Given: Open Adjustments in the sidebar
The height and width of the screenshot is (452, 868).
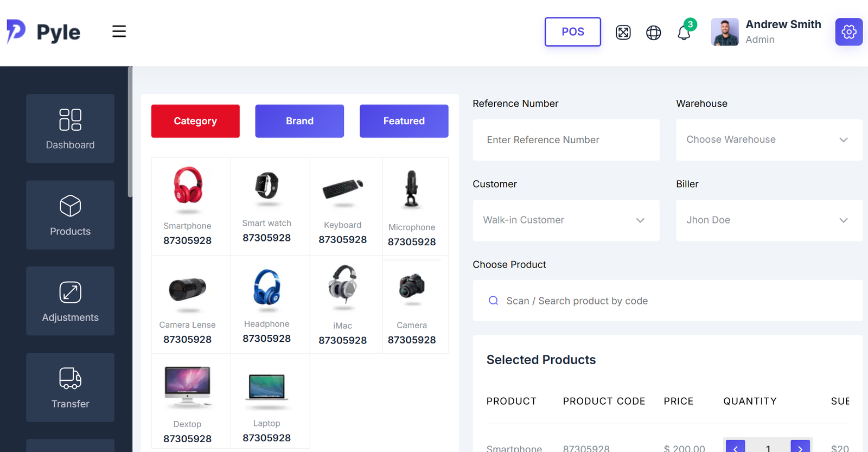Looking at the screenshot, I should (x=71, y=301).
